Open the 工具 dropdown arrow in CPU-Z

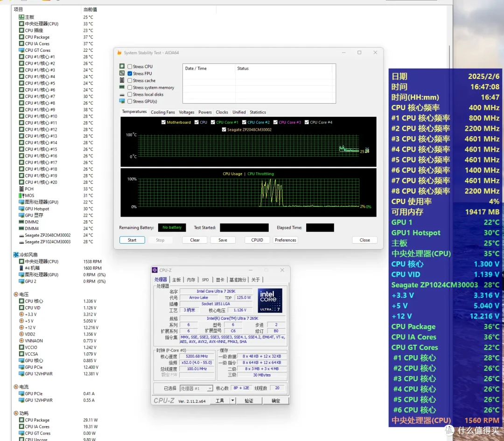pyautogui.click(x=232, y=400)
